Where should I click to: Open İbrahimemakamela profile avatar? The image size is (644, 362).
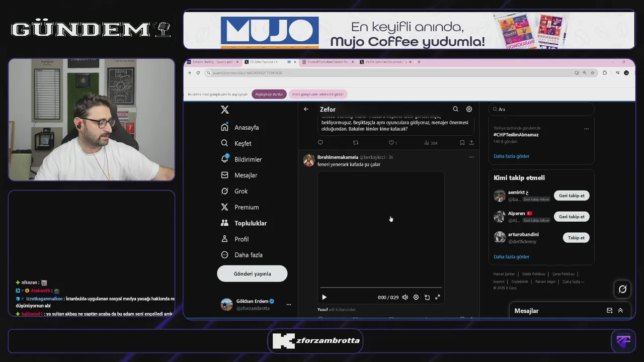pyautogui.click(x=309, y=160)
